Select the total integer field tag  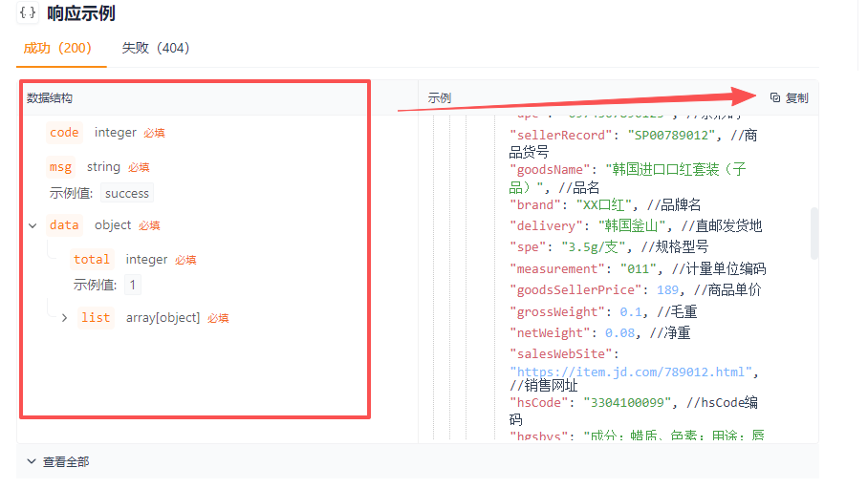[x=92, y=260]
